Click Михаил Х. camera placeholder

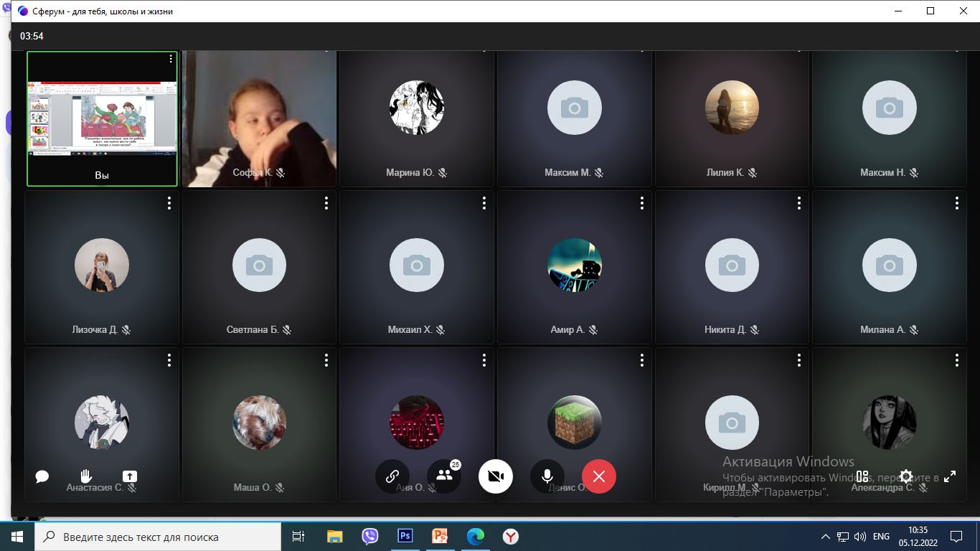417,265
